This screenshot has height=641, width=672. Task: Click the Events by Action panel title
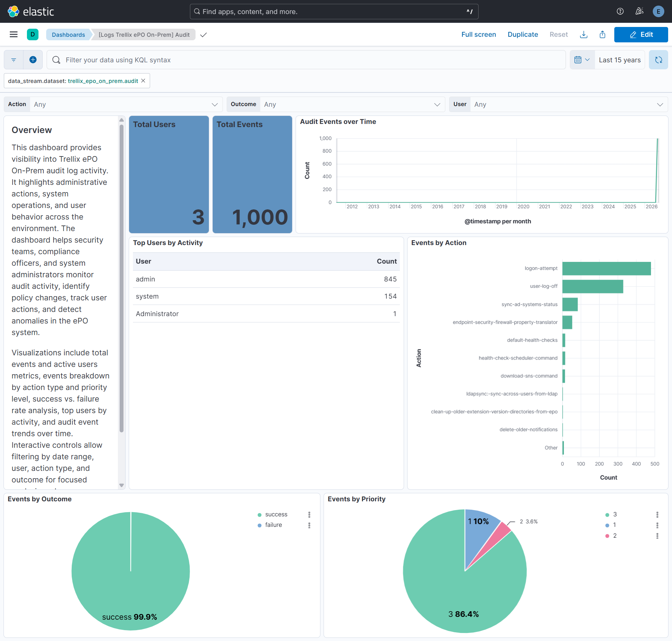point(439,243)
